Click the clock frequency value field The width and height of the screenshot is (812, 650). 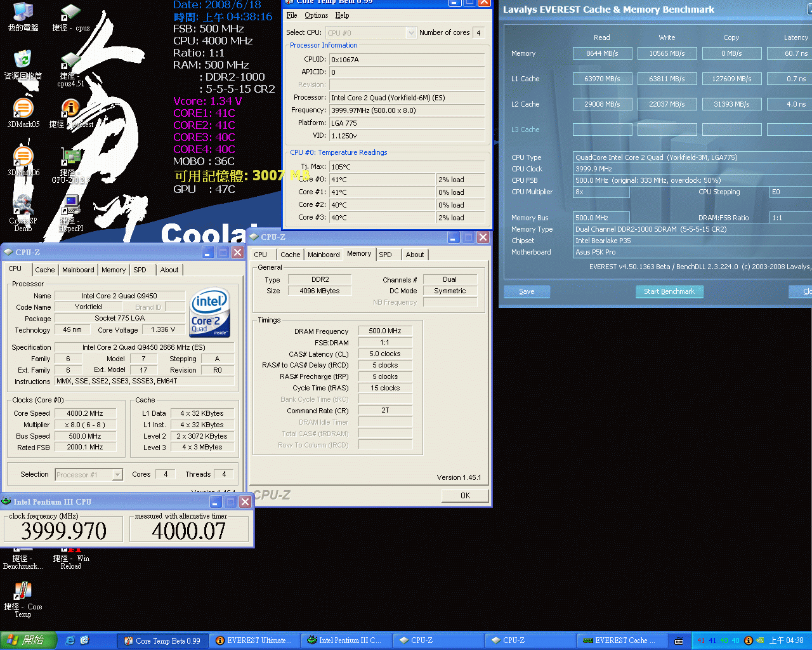click(63, 531)
